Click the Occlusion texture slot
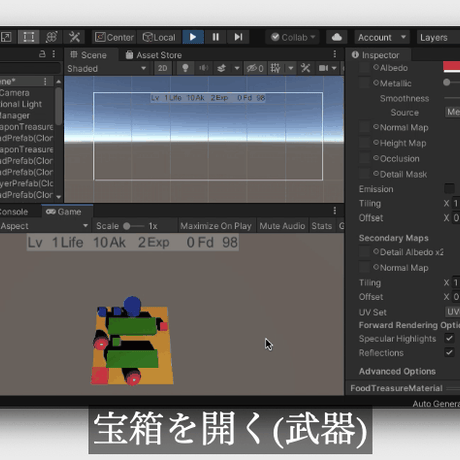 (365, 158)
